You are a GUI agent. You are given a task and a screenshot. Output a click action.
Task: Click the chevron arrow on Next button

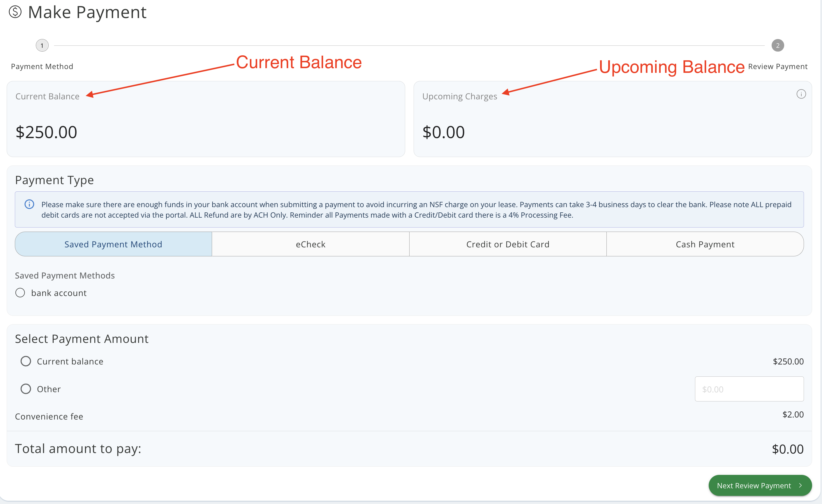[800, 485]
